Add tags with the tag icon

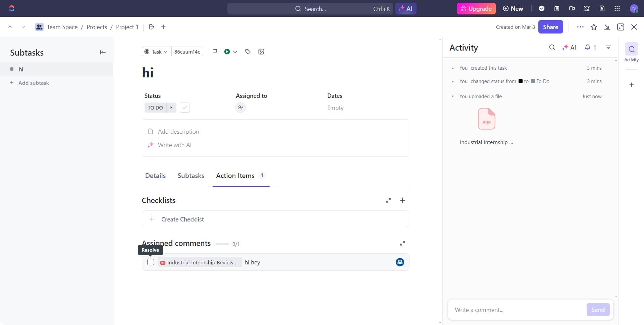248,51
